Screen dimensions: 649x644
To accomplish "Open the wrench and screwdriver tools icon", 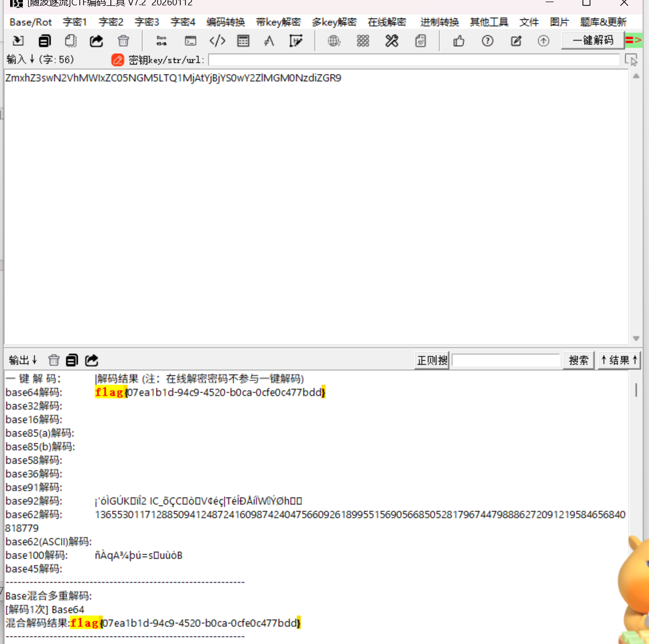I will (392, 40).
